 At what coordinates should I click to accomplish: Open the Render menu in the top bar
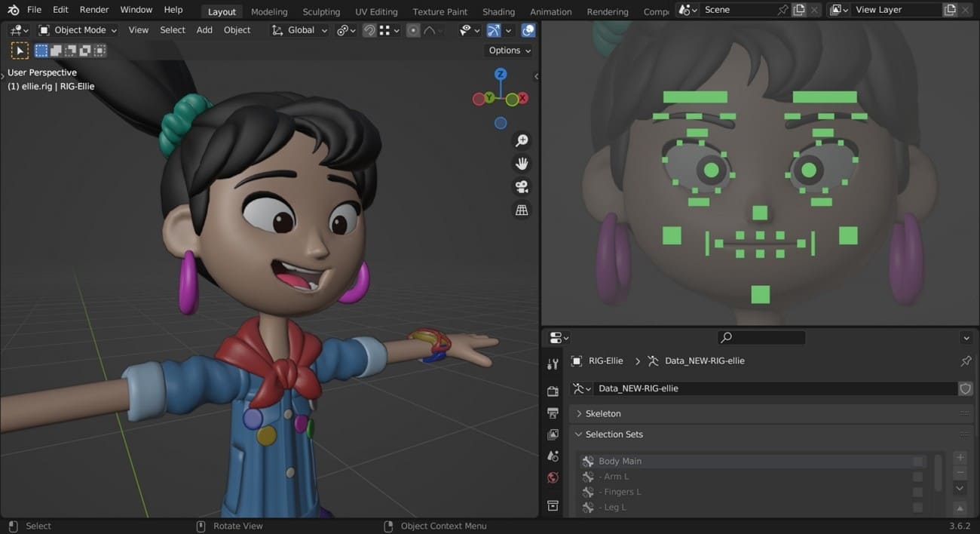(93, 10)
